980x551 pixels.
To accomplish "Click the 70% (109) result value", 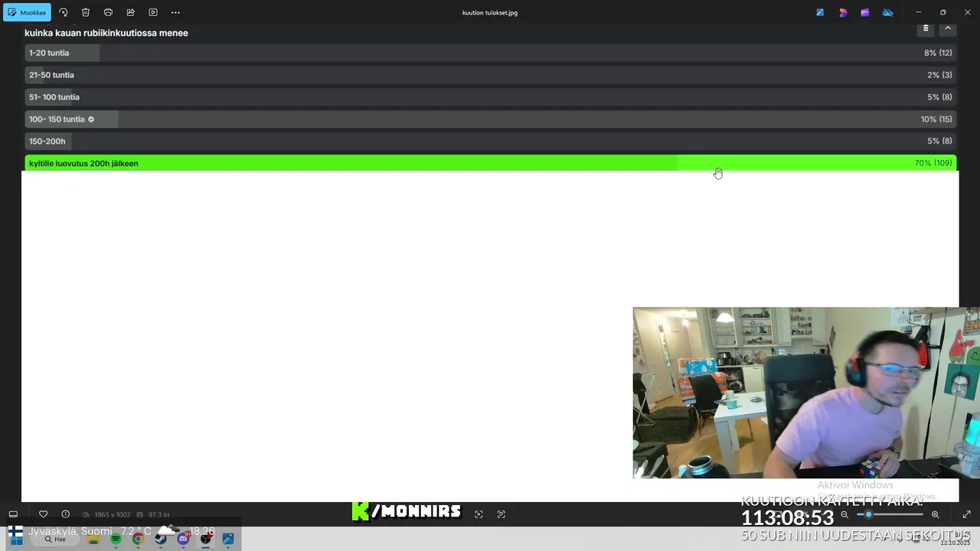I will 933,163.
